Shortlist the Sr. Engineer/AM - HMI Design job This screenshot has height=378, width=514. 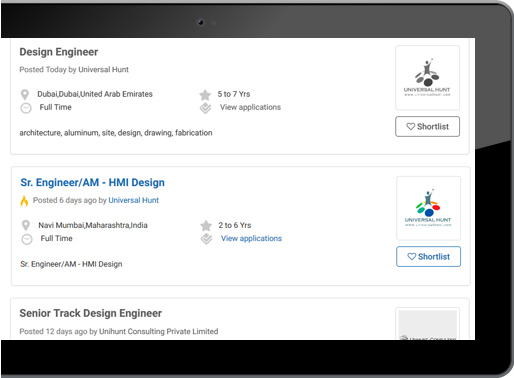(x=428, y=256)
